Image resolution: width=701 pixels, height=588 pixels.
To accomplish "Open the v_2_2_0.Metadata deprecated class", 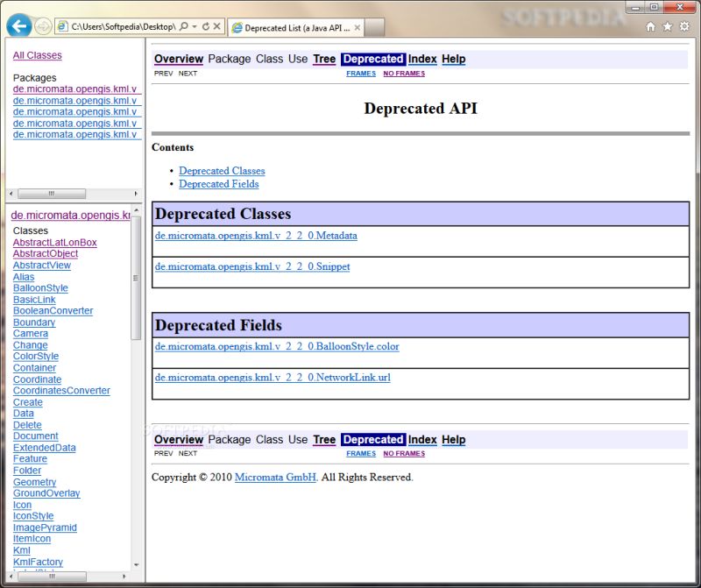I will tap(256, 236).
